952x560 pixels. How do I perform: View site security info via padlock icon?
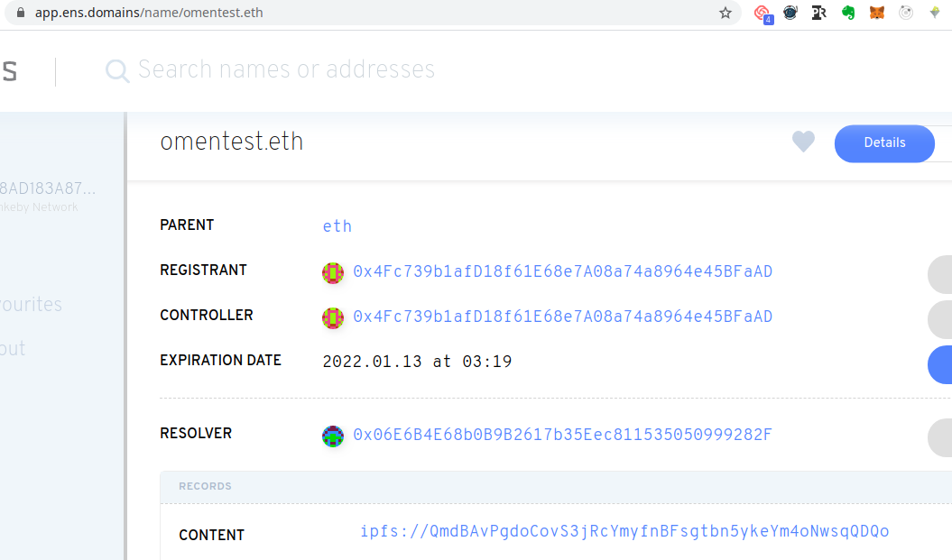(22, 14)
